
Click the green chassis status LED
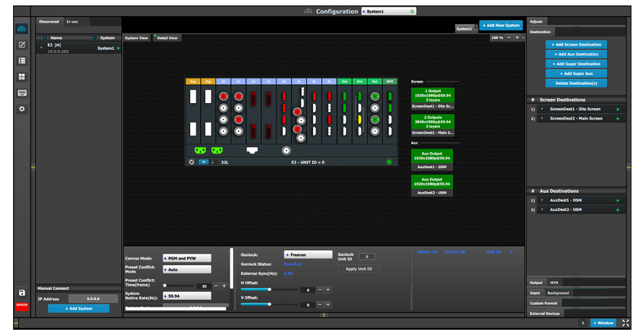point(389,162)
